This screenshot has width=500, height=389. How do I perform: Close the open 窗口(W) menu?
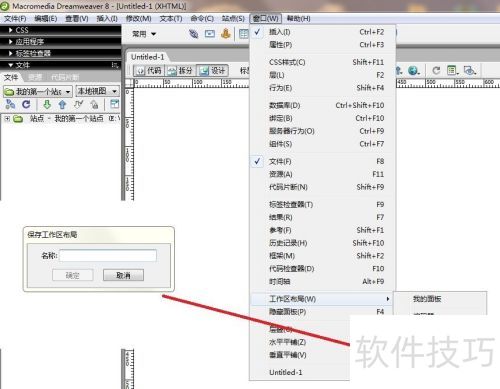266,19
